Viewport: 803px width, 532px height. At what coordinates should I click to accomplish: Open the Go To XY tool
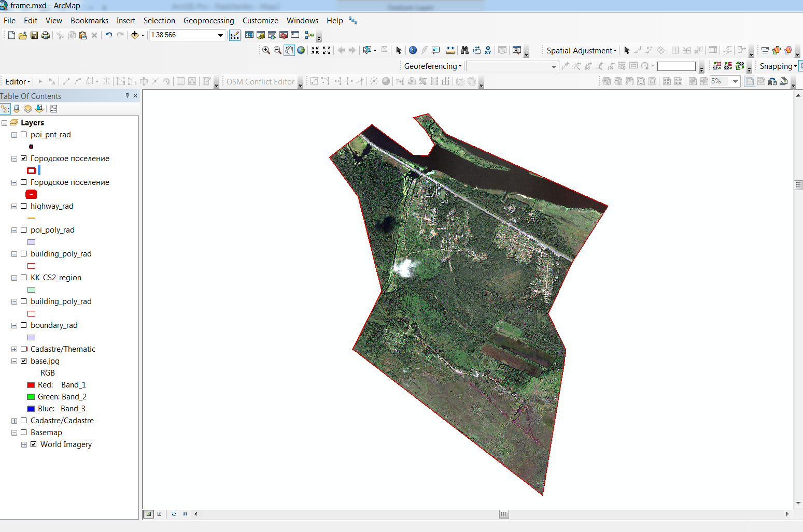[488, 50]
